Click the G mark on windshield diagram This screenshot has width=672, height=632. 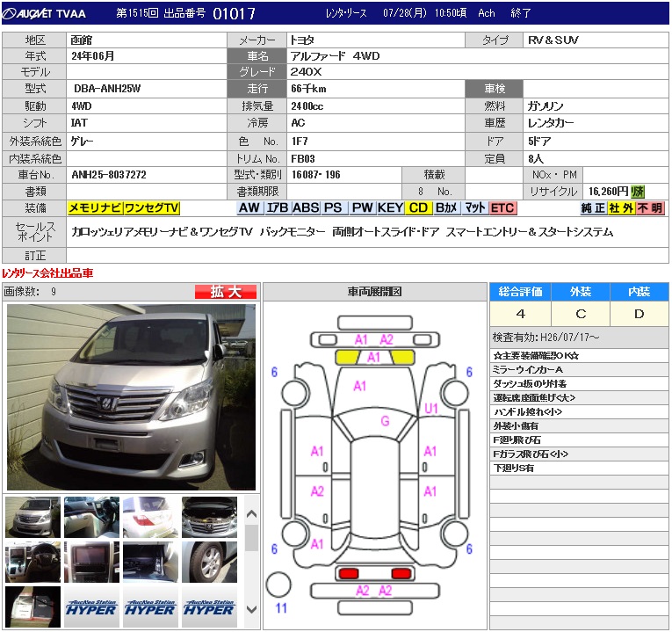[385, 421]
